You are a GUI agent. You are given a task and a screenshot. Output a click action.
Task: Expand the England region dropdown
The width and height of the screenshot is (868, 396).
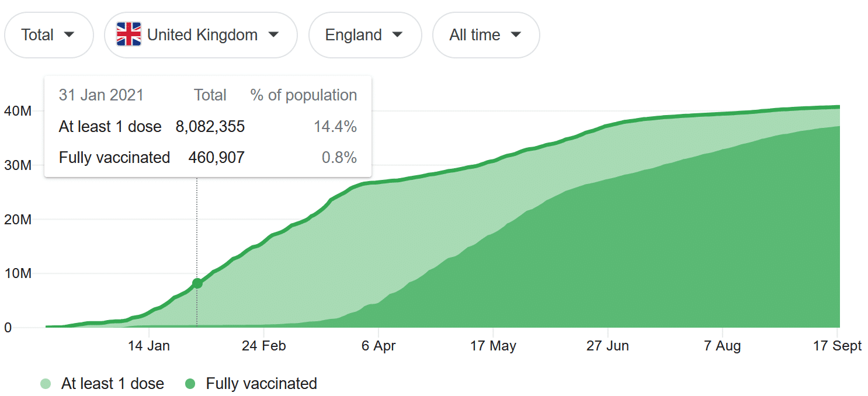[364, 35]
